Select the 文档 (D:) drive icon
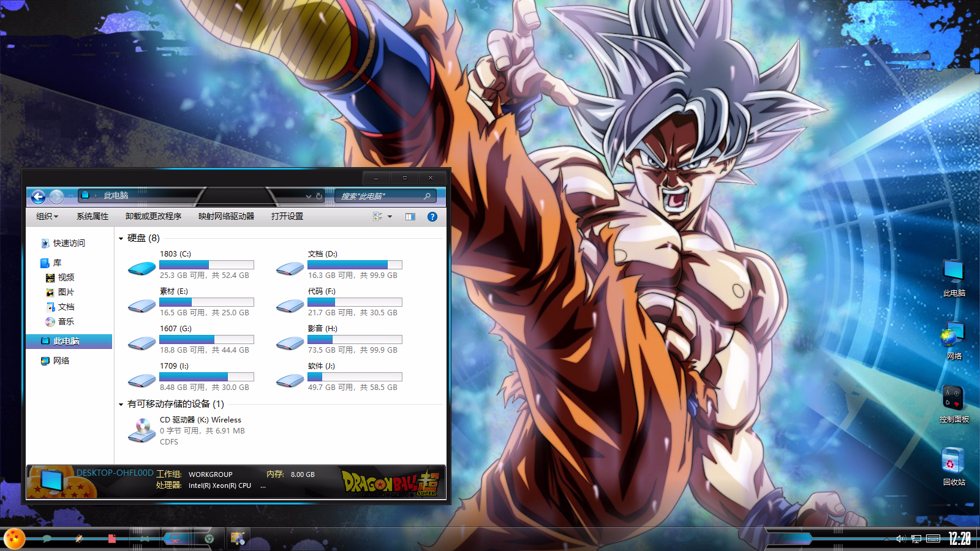Screen dimensions: 980x551 (x=290, y=268)
